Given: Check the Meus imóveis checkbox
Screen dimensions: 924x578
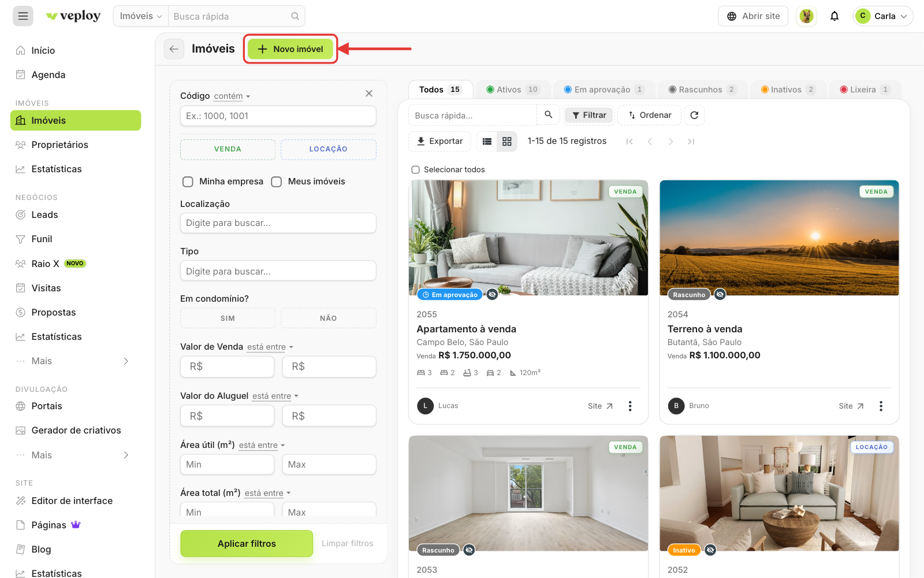Looking at the screenshot, I should point(277,181).
